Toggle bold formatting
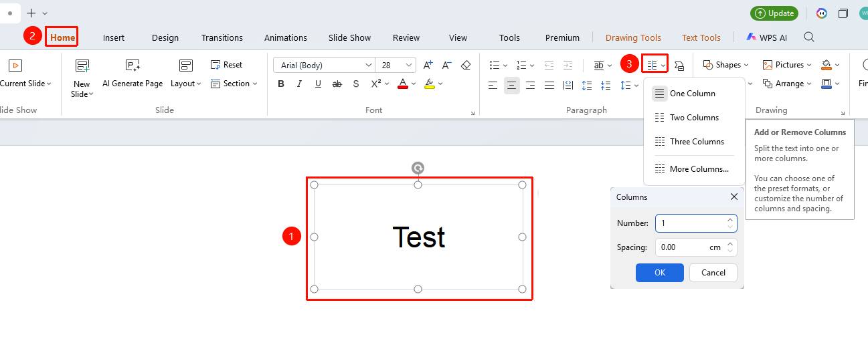This screenshot has width=868, height=355. (x=281, y=84)
